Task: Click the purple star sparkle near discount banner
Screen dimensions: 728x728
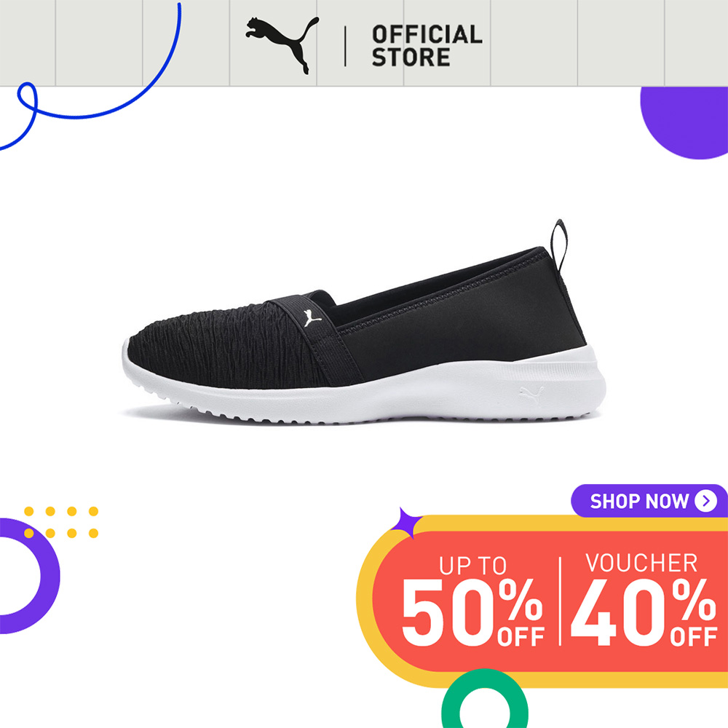Action: (405, 523)
